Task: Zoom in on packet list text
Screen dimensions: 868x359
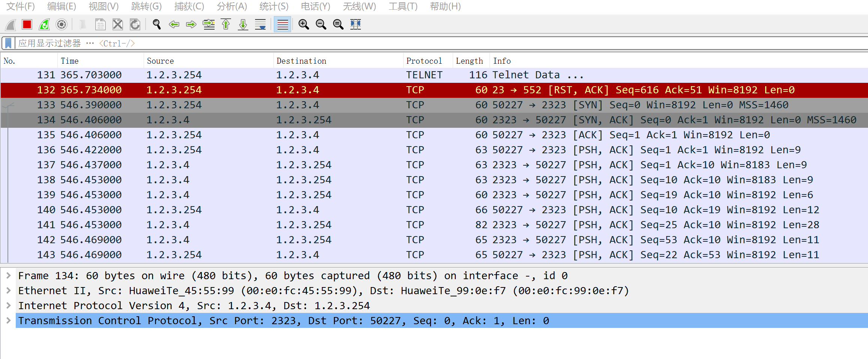Action: tap(303, 25)
